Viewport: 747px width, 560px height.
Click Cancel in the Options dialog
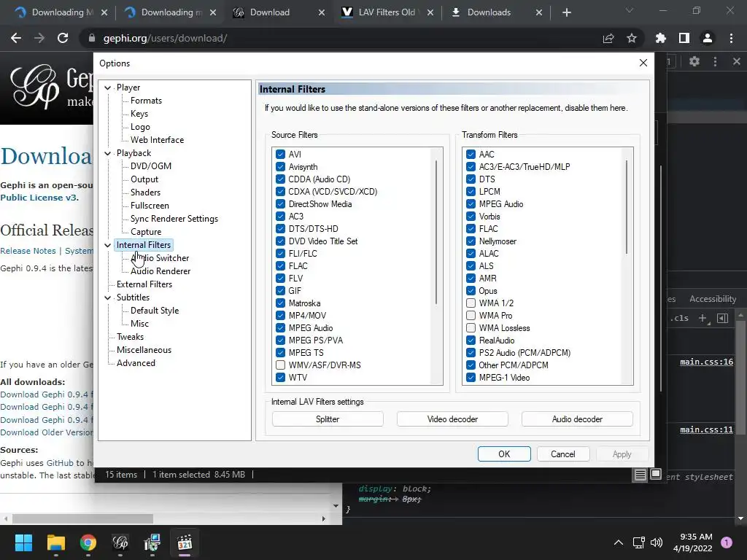563,454
